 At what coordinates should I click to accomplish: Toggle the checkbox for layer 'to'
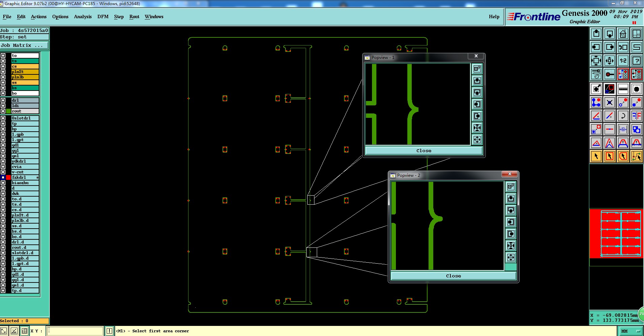point(3,56)
